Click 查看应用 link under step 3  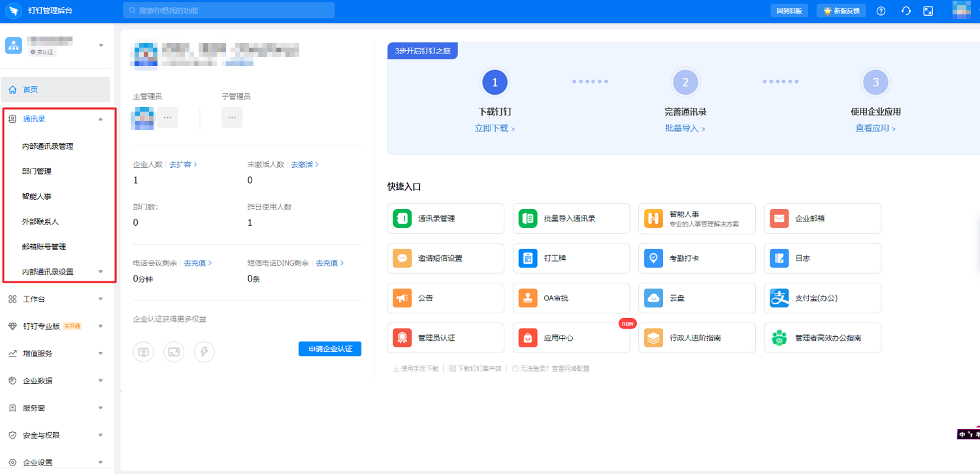click(875, 129)
